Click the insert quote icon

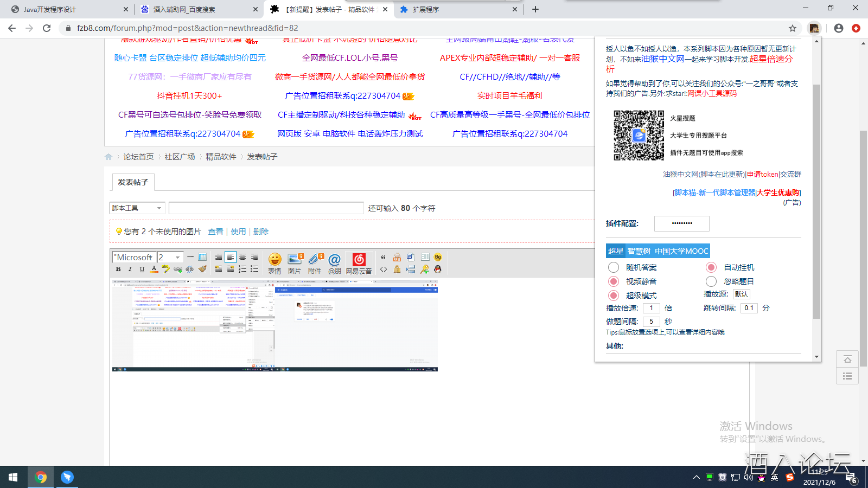383,257
